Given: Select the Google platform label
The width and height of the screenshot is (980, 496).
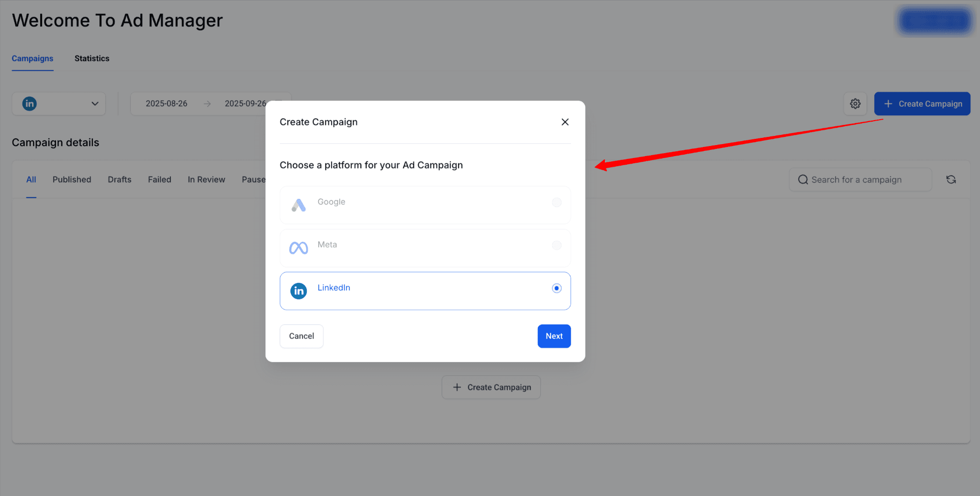Looking at the screenshot, I should coord(331,202).
